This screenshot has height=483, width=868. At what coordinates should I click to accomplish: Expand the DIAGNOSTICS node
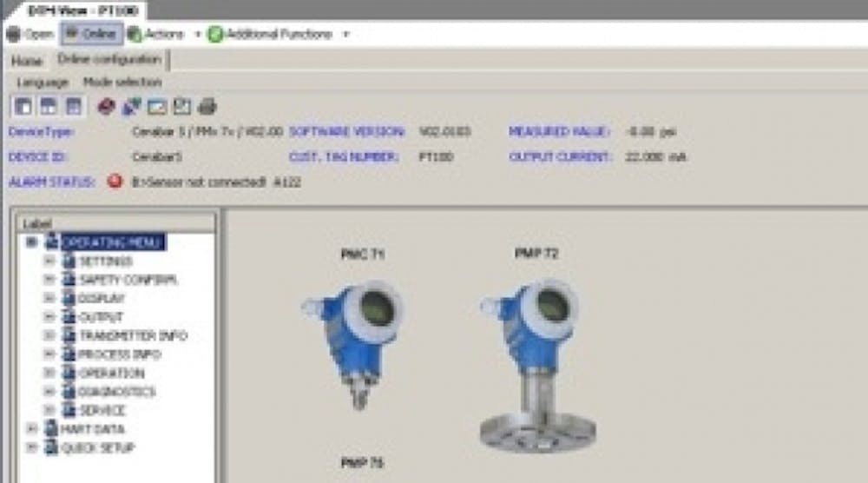pyautogui.click(x=49, y=392)
